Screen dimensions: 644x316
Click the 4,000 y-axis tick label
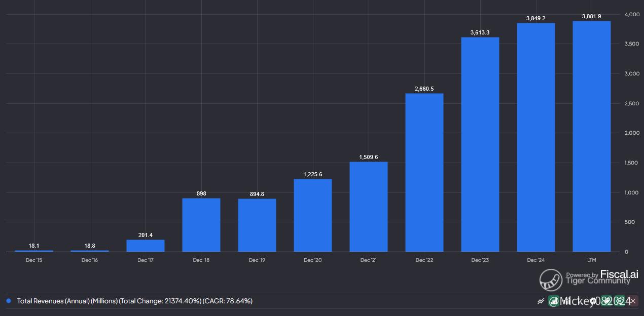[631, 14]
